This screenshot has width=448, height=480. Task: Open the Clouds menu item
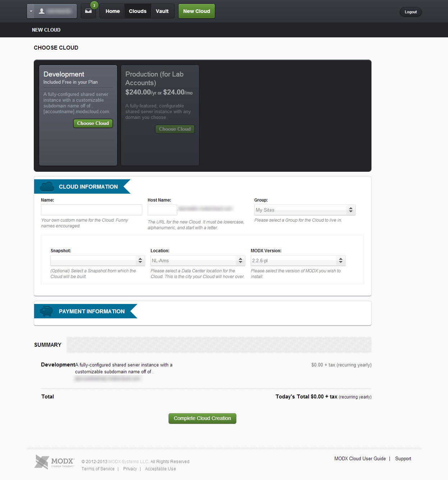pyautogui.click(x=138, y=11)
